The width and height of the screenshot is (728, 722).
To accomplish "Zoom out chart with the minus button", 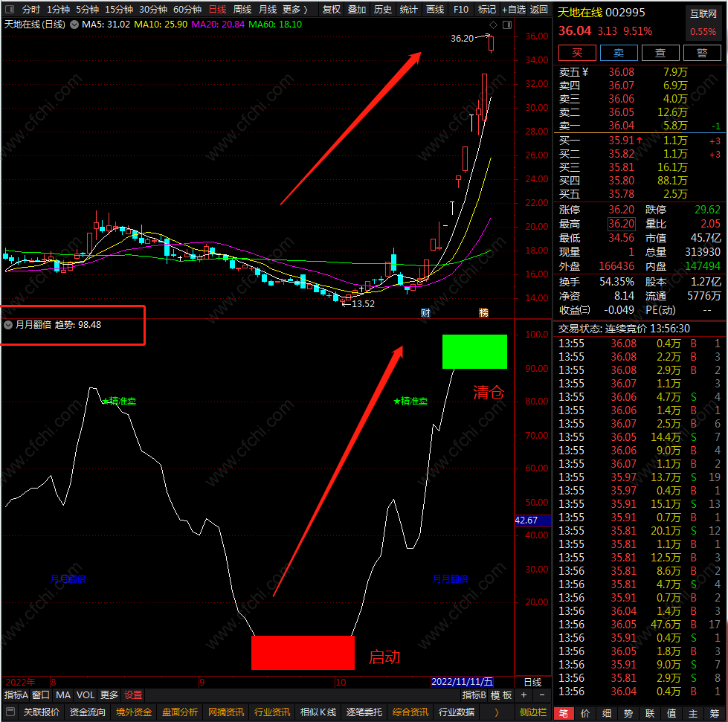I will pos(542,695).
